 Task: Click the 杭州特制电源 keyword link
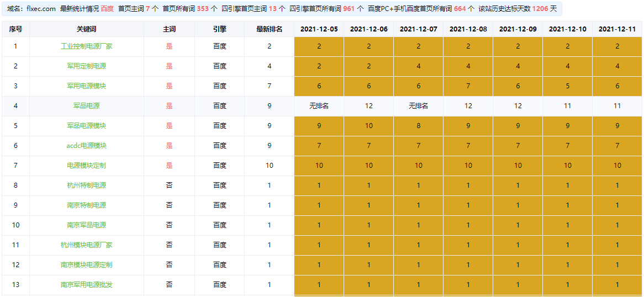86,185
